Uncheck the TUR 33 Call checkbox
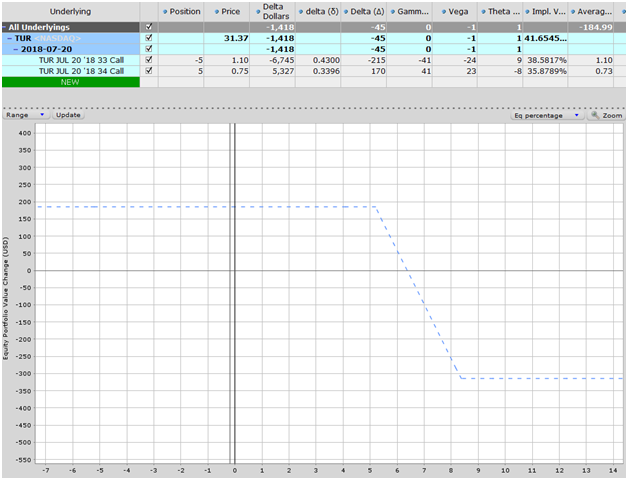 (149, 59)
